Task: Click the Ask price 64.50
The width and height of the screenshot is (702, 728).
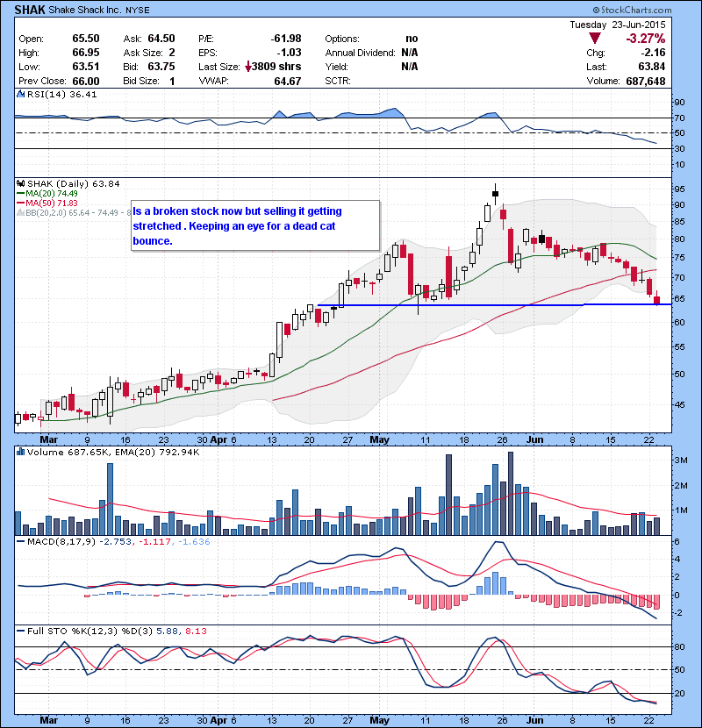Action: (161, 39)
